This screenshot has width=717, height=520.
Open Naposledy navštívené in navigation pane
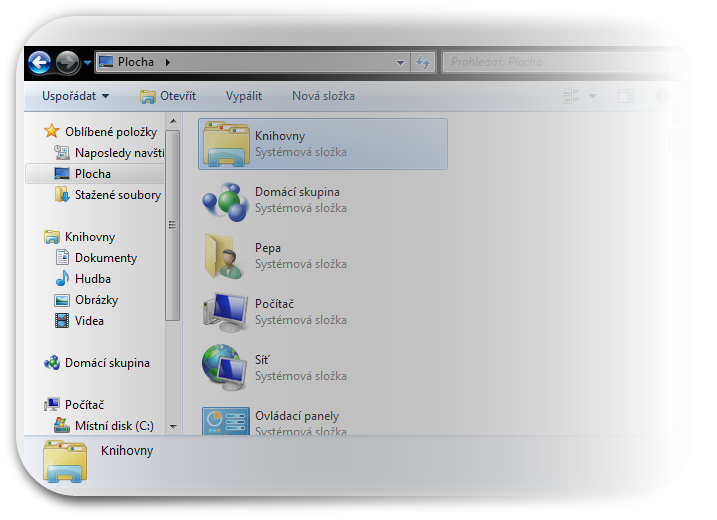tap(119, 153)
